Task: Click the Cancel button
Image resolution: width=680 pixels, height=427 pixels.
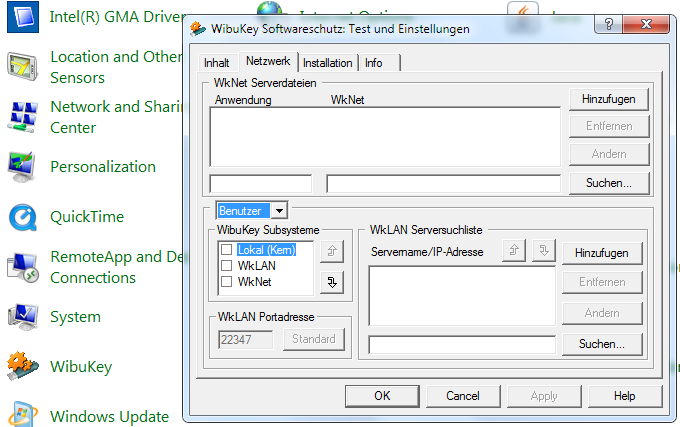Action: coord(463,396)
